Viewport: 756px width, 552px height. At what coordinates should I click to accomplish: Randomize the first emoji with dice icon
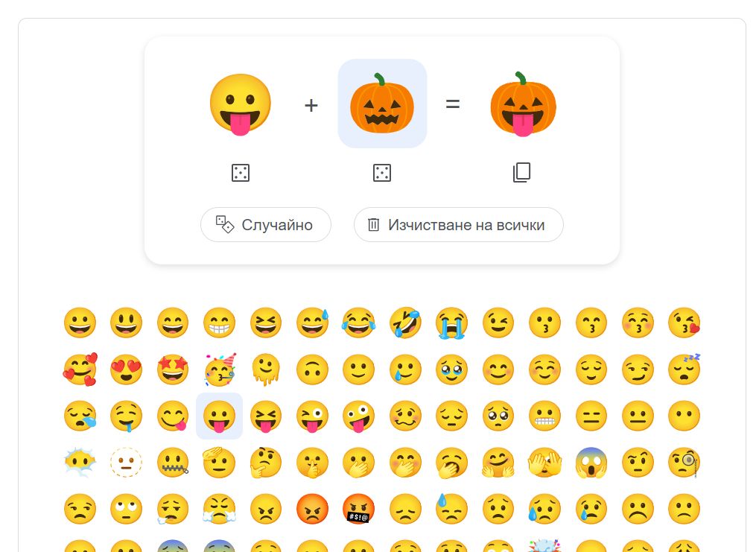coord(240,173)
